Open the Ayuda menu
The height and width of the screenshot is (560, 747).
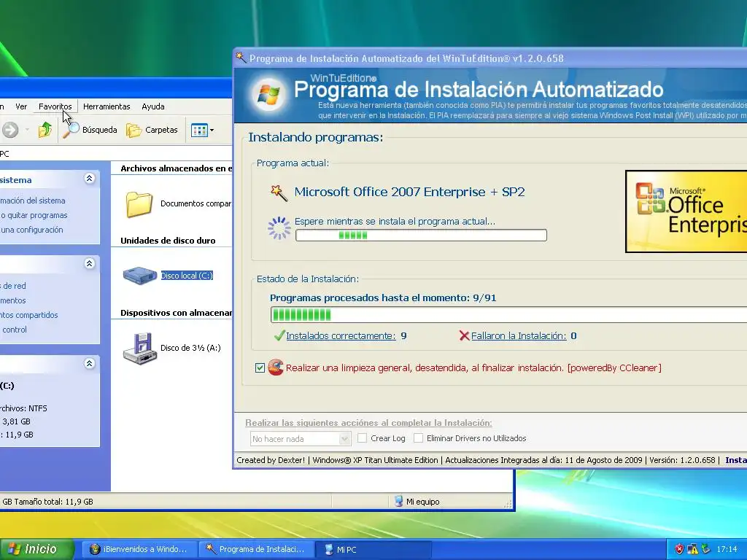(x=153, y=106)
